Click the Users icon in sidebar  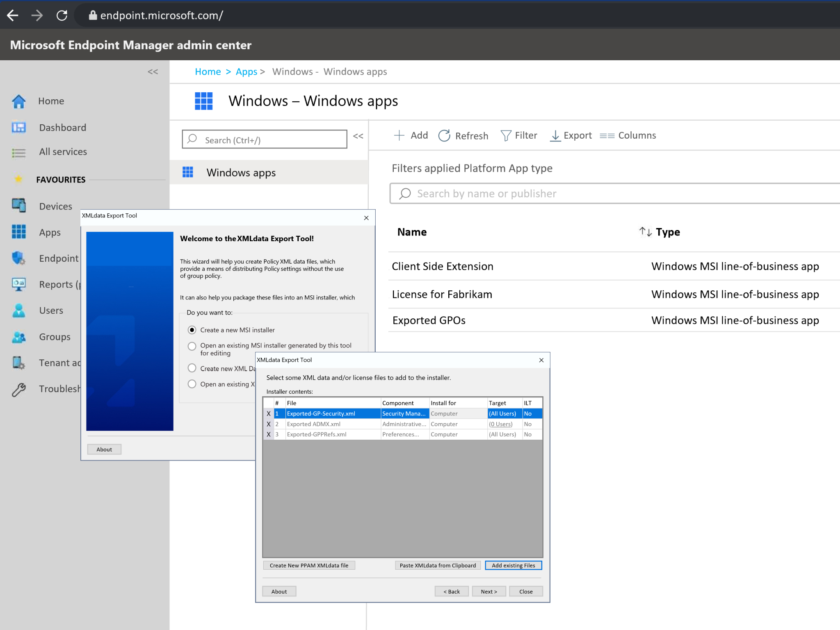[x=19, y=310]
